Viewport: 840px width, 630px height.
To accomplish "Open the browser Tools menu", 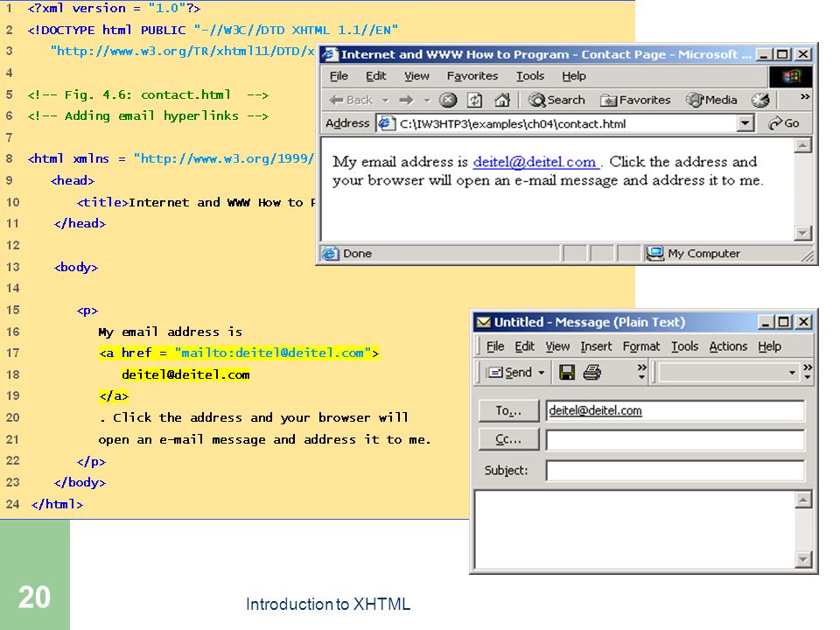I will click(x=530, y=76).
